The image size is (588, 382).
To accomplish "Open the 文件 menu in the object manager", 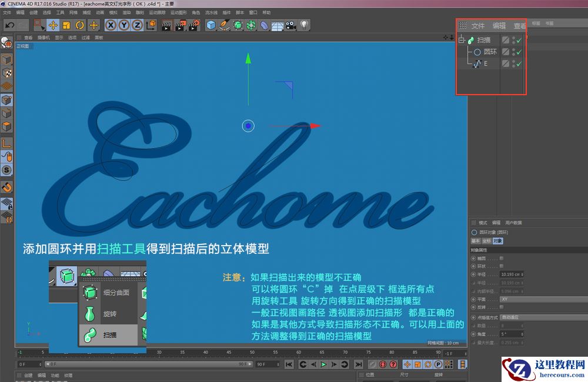I will (478, 26).
